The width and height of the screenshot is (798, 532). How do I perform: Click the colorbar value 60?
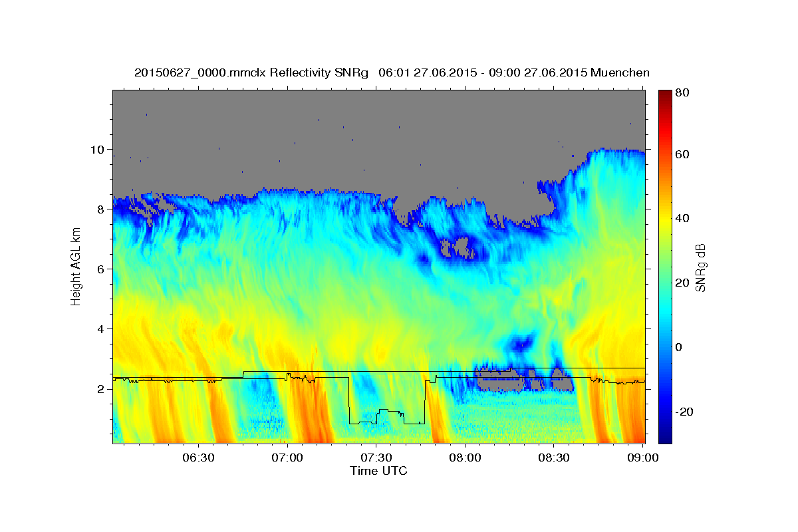coord(682,154)
